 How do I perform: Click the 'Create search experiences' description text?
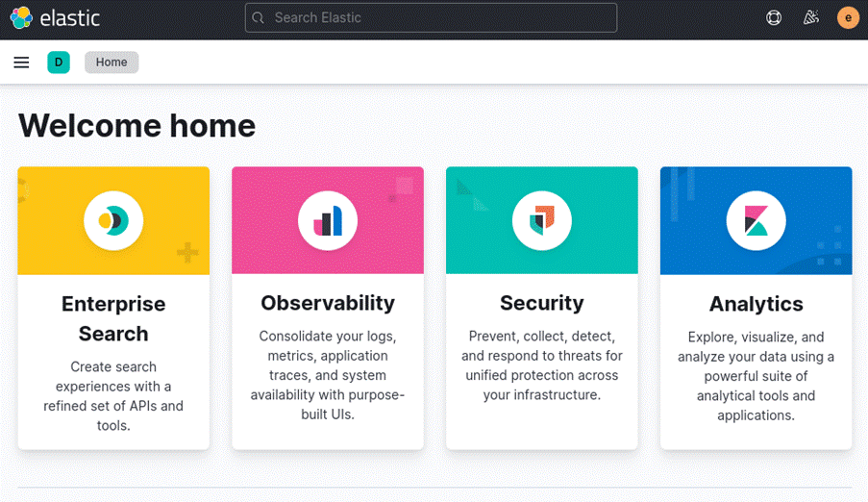tap(113, 396)
